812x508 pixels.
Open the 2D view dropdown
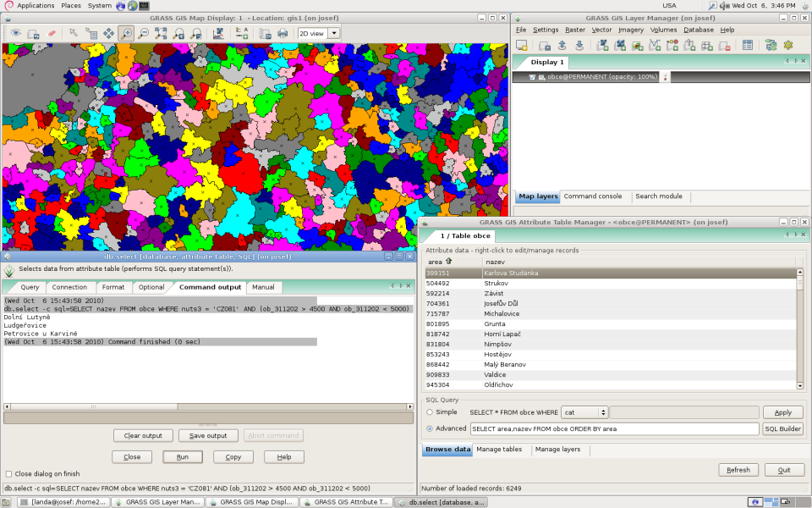pos(319,34)
